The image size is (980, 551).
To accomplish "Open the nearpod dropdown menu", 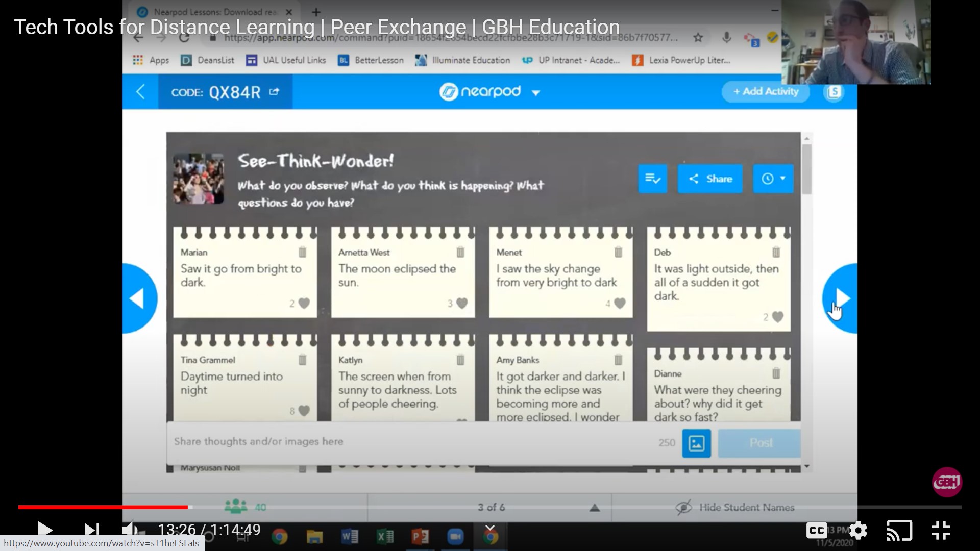I will (x=535, y=93).
